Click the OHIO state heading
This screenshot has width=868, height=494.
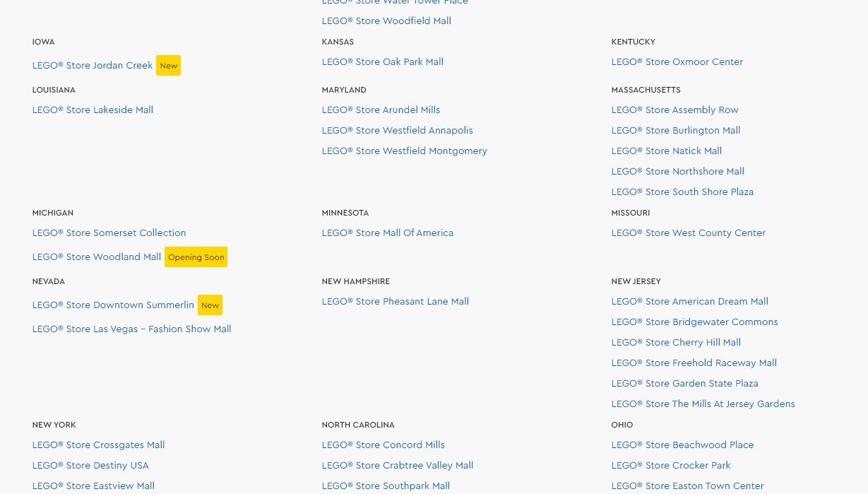coord(622,425)
